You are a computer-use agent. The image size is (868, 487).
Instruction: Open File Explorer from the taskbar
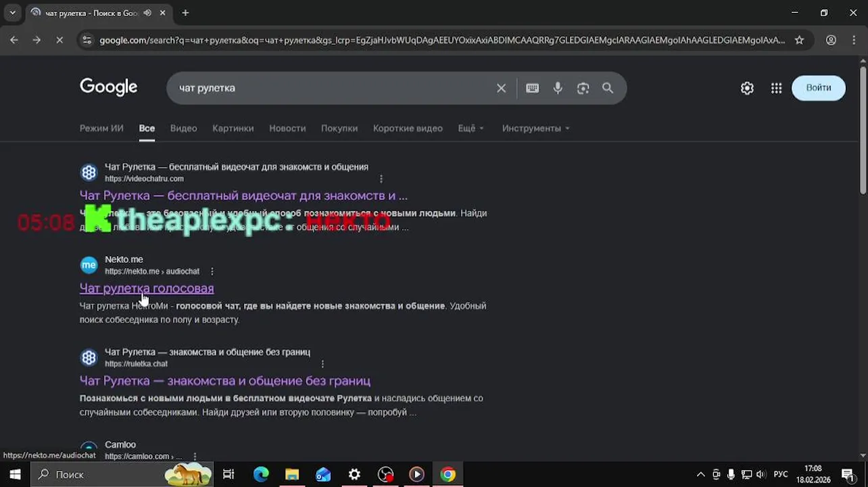(292, 474)
